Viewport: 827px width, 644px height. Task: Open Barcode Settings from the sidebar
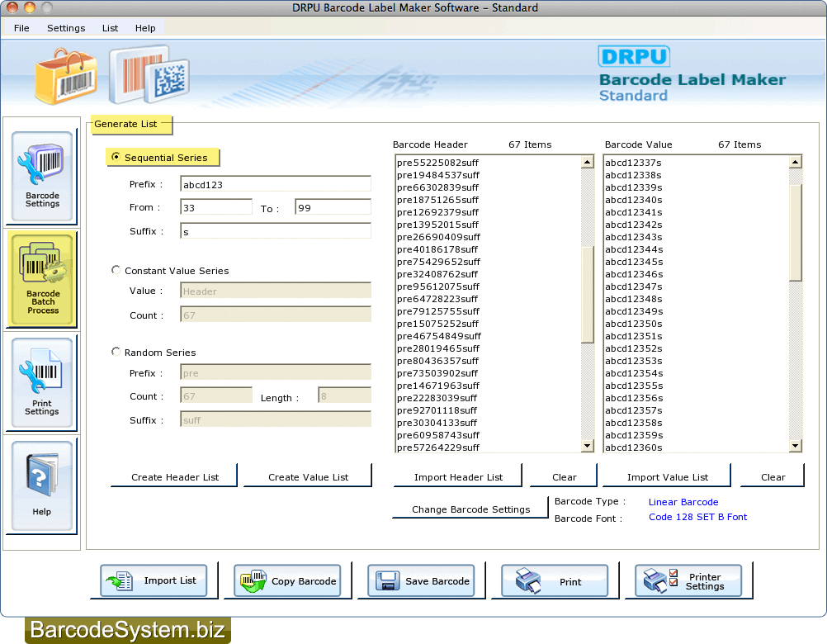pos(42,176)
